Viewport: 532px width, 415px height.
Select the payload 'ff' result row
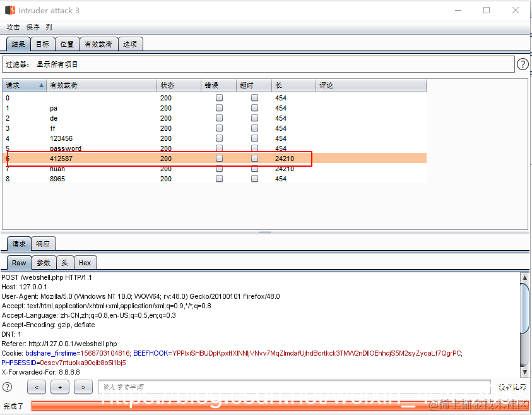pyautogui.click(x=215, y=128)
